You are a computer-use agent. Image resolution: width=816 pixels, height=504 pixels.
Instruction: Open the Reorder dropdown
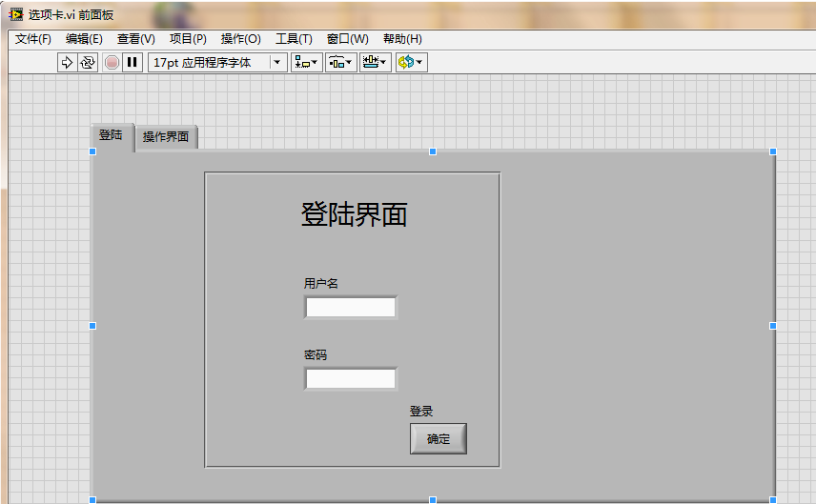click(411, 63)
